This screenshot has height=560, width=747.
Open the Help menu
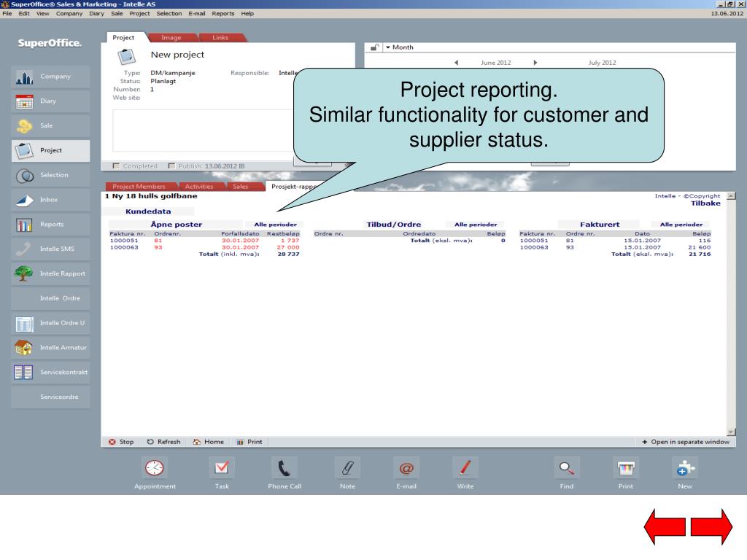pyautogui.click(x=247, y=13)
